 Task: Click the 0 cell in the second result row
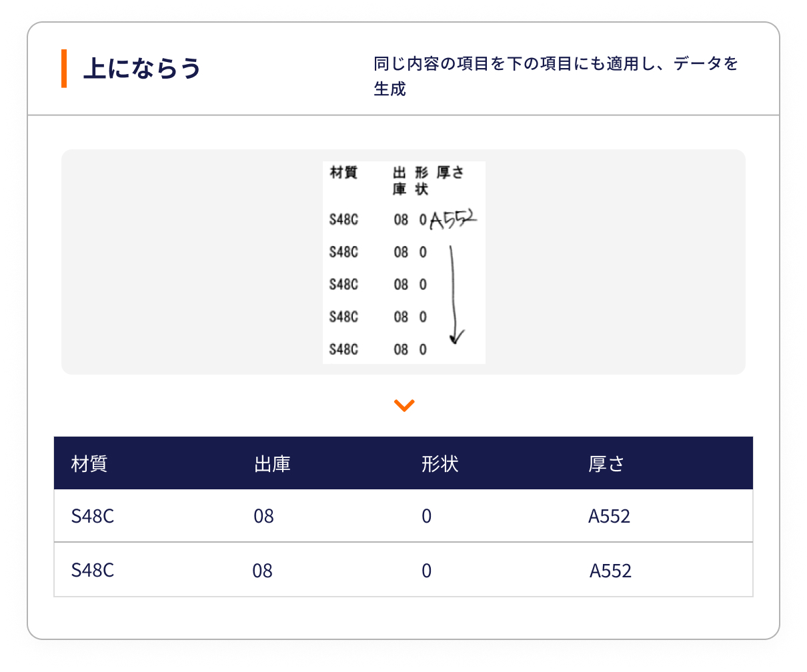point(427,571)
